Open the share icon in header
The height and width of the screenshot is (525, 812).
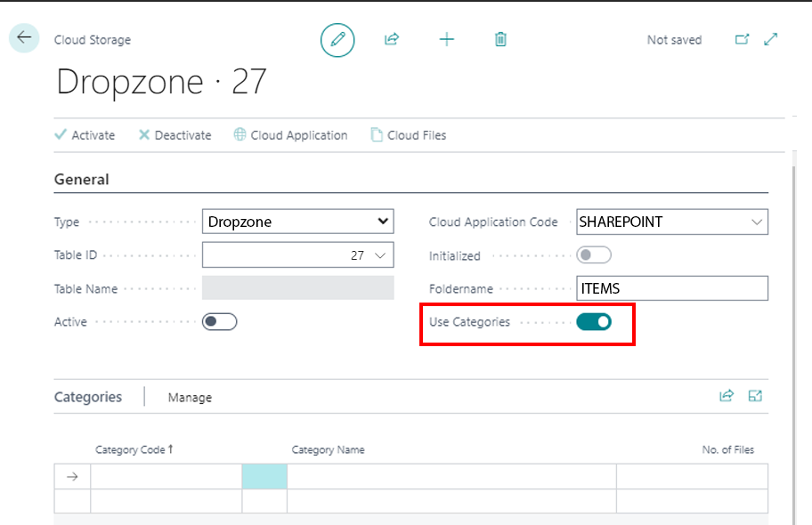click(x=392, y=39)
